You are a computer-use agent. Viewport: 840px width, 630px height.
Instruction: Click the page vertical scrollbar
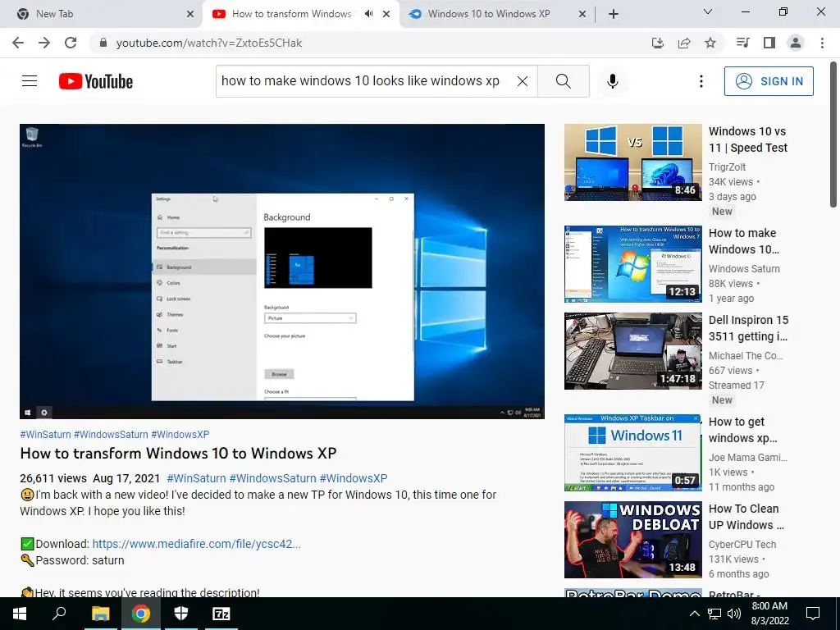tap(833, 135)
